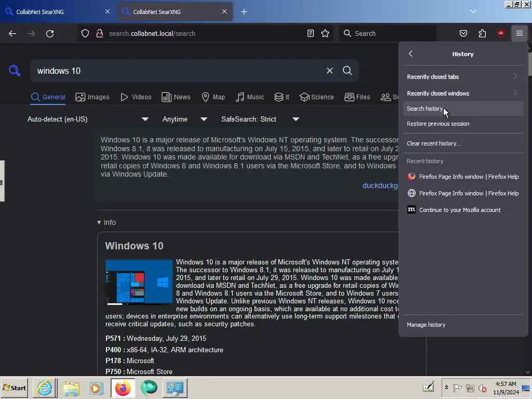
Task: Open Windows Media Player in taskbar
Action: [96, 388]
